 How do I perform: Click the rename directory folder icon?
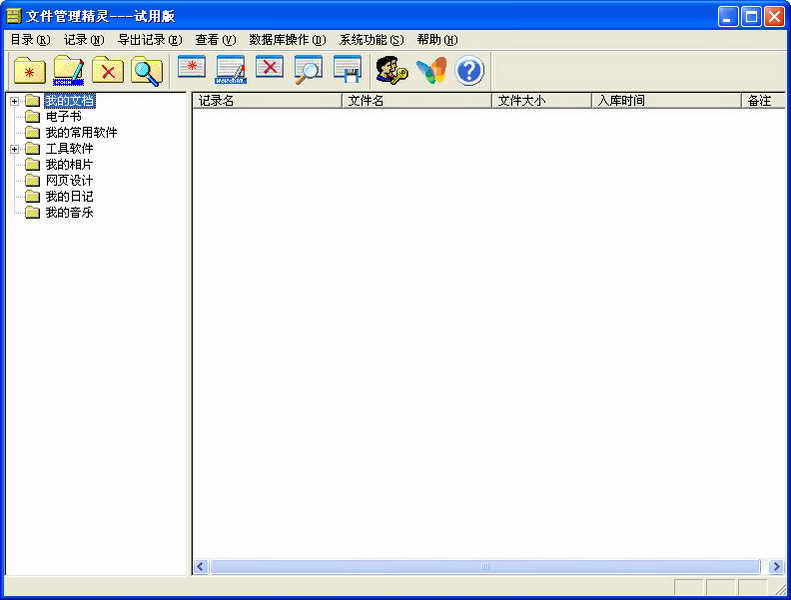pyautogui.click(x=69, y=71)
